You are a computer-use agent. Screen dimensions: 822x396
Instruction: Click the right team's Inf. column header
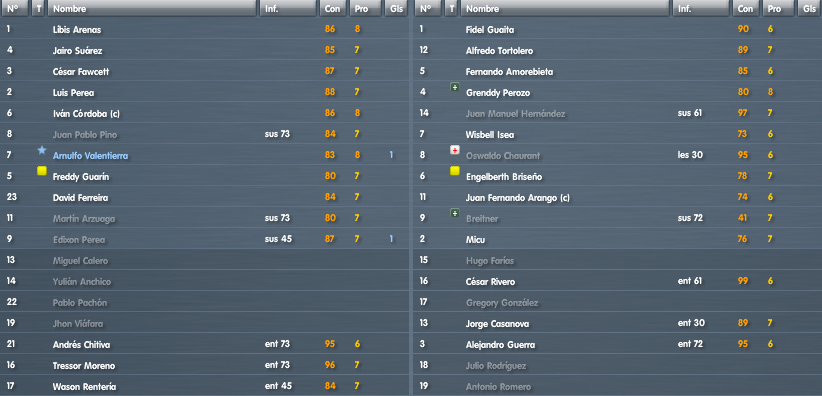(x=701, y=8)
